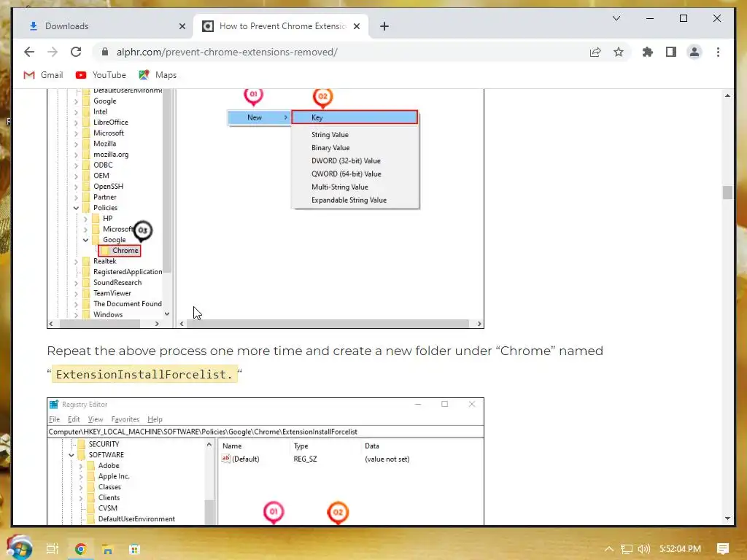Viewport: 747px width, 560px height.
Task: Open the Chrome profile avatar
Action: (694, 52)
